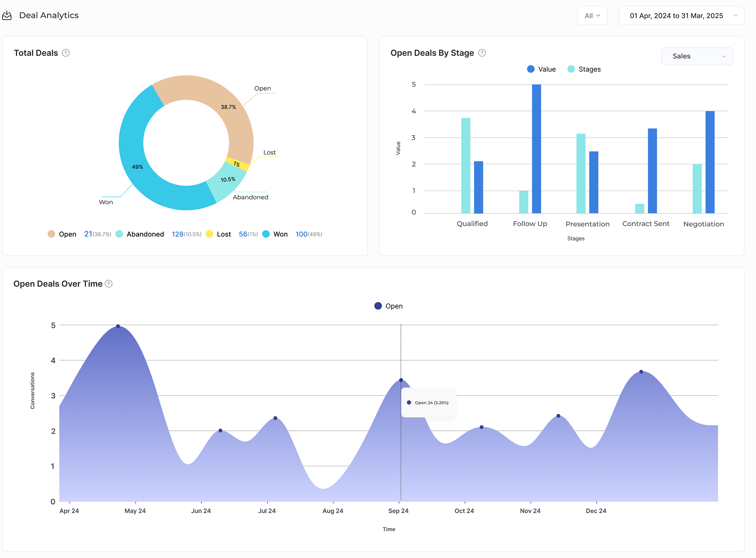Screen dimensions: 756x558
Task: Click the Open legend marker above the time chart
Action: coord(377,306)
